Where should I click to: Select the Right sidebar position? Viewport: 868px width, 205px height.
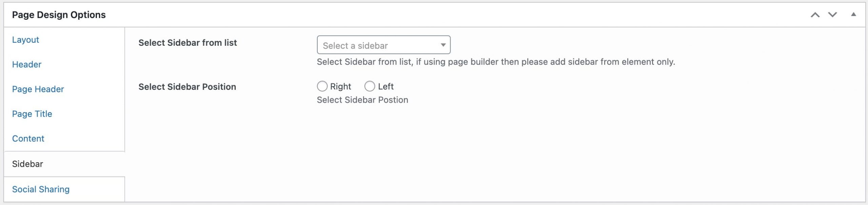[x=322, y=86]
